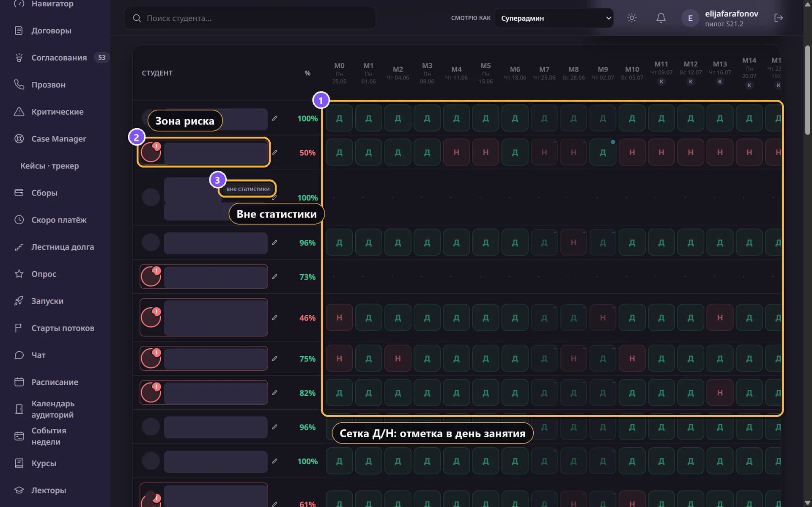Toggle the light/dark theme sun icon
This screenshot has height=507, width=812.
click(x=632, y=18)
